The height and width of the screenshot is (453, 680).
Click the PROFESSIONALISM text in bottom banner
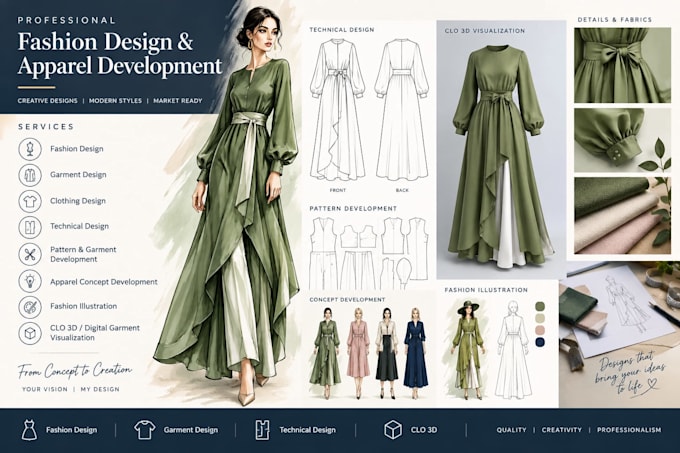point(629,430)
